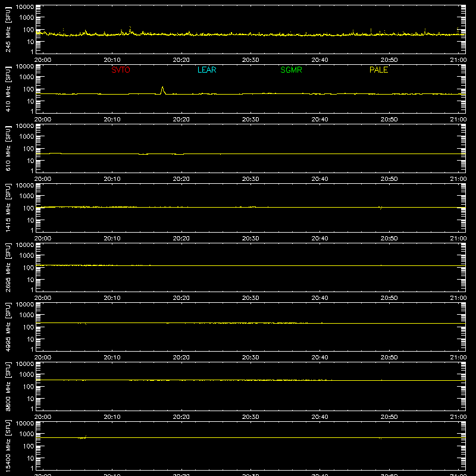Image resolution: width=476 pixels, height=476 pixels.
Task: Click the 21:00 tick label under the 245 MHz plot
Action: (458, 60)
